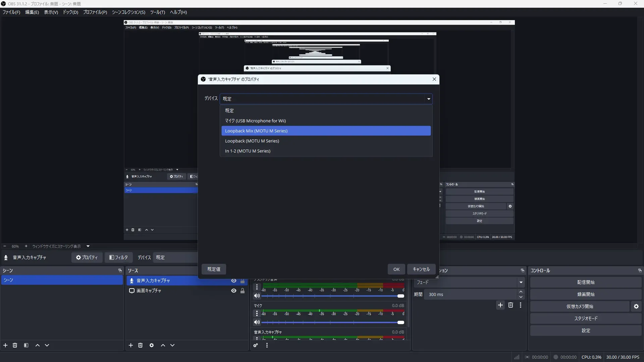644x362 pixels.
Task: Hide the 画面キャプチャ source with its eye icon
Action: point(234,291)
